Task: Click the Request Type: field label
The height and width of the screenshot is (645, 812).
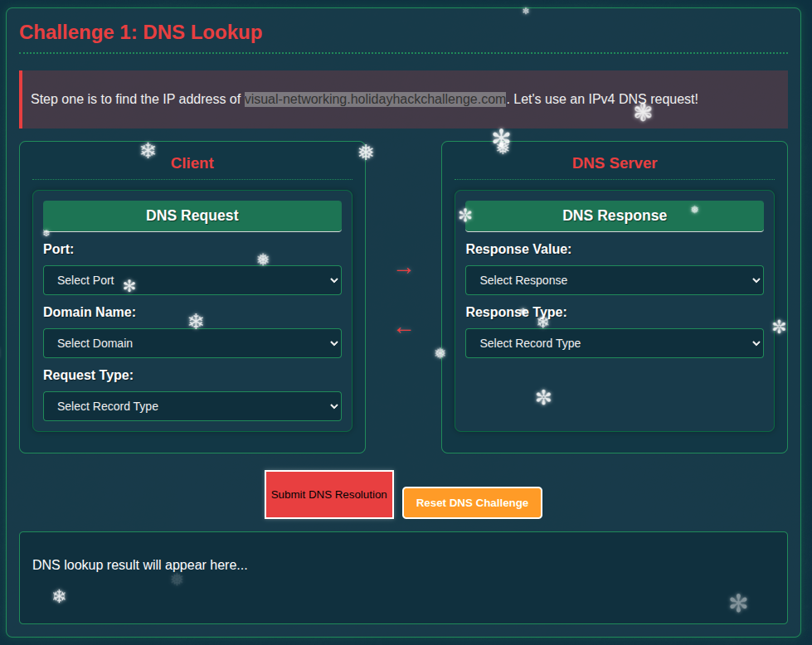Action: 88,375
